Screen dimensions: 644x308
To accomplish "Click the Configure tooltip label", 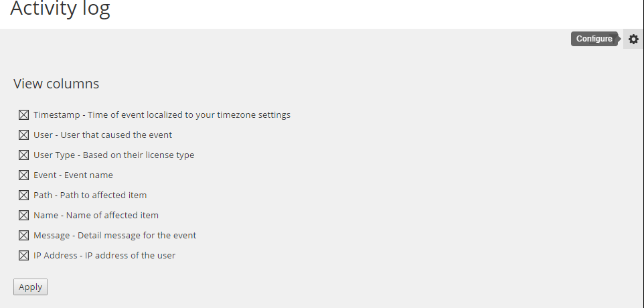I will tap(594, 39).
